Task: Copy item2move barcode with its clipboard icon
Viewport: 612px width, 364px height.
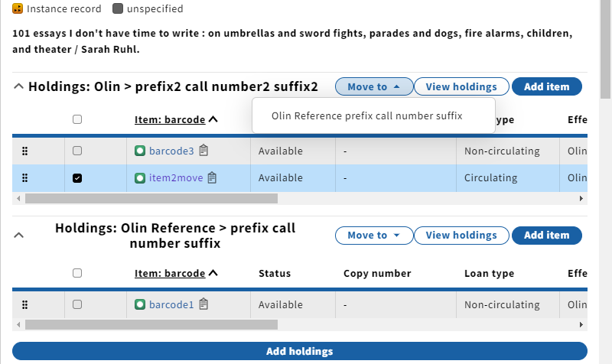Action: point(212,177)
